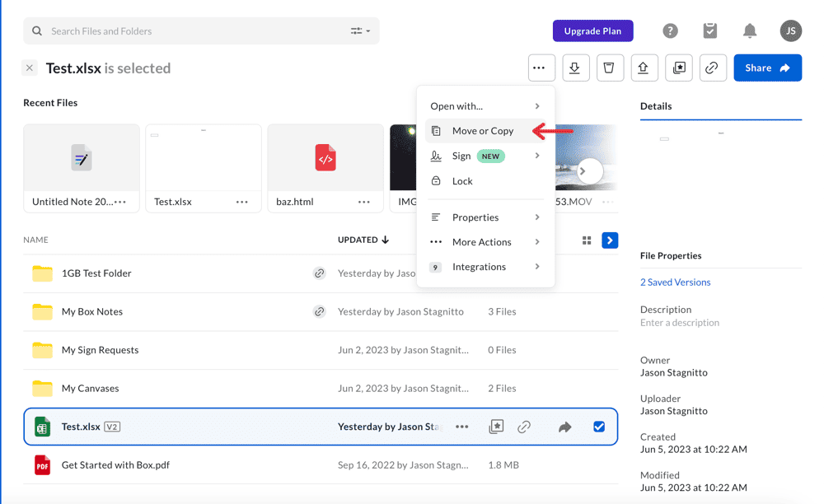This screenshot has width=824, height=504.
Task: Share Test.xlsx using the row arrow icon
Action: [x=565, y=427]
